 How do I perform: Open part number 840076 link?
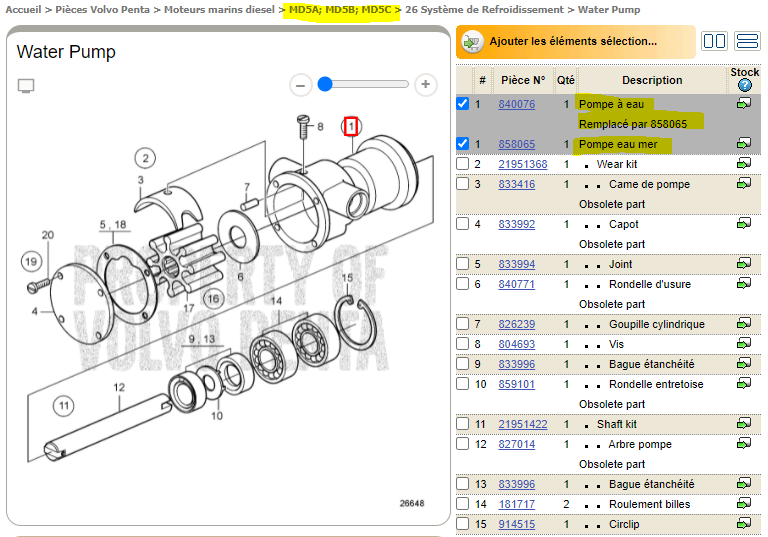coord(516,104)
